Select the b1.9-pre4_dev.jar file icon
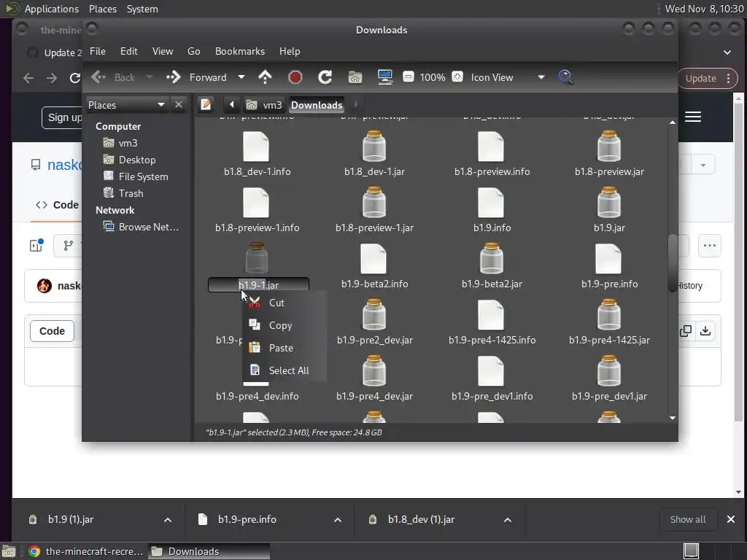The width and height of the screenshot is (747, 560). pos(374,371)
